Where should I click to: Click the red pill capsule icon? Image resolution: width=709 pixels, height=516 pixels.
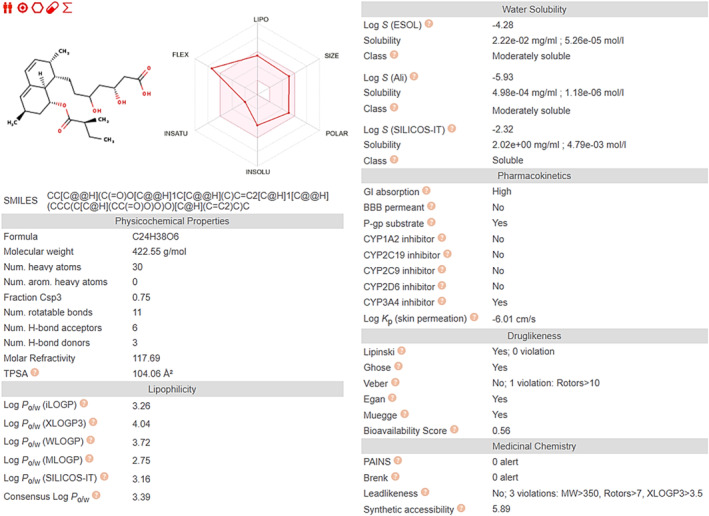coord(52,7)
